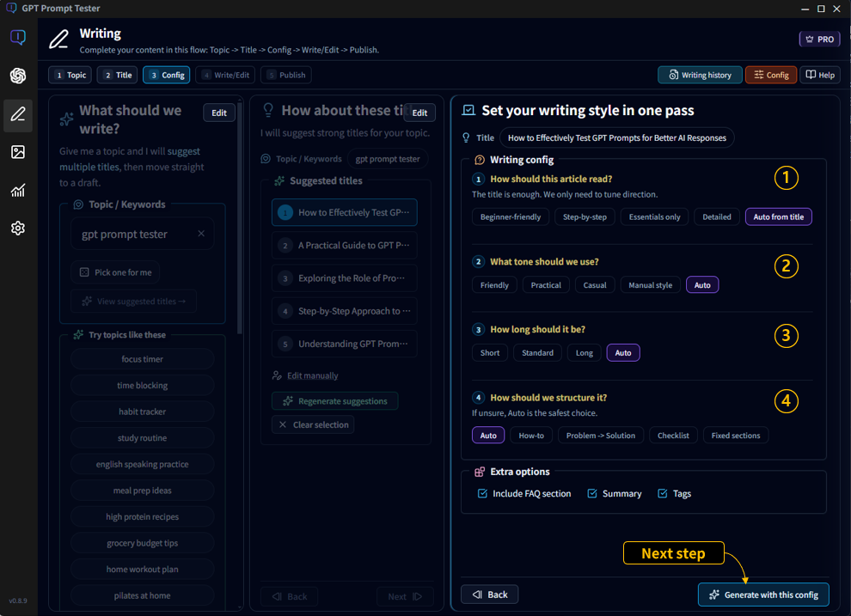Open the analytics chart sidebar icon
This screenshot has width=851, height=616.
(17, 191)
